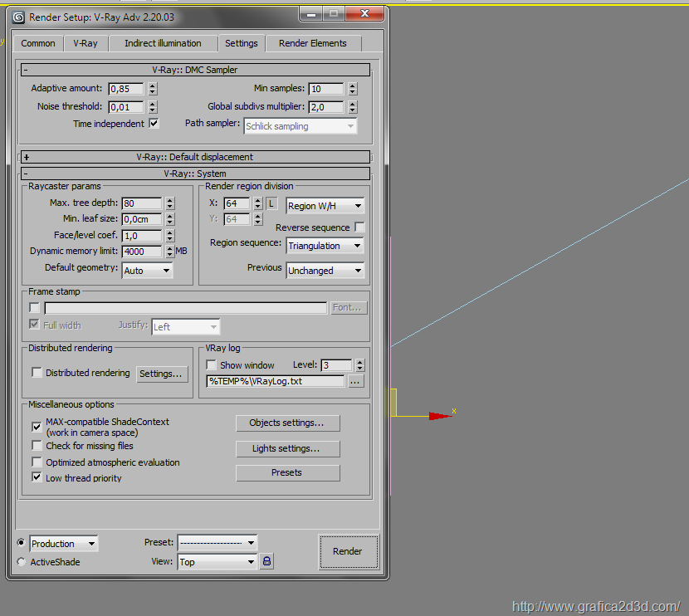The width and height of the screenshot is (689, 616).
Task: Click the Render region X spinner
Action: [x=258, y=203]
